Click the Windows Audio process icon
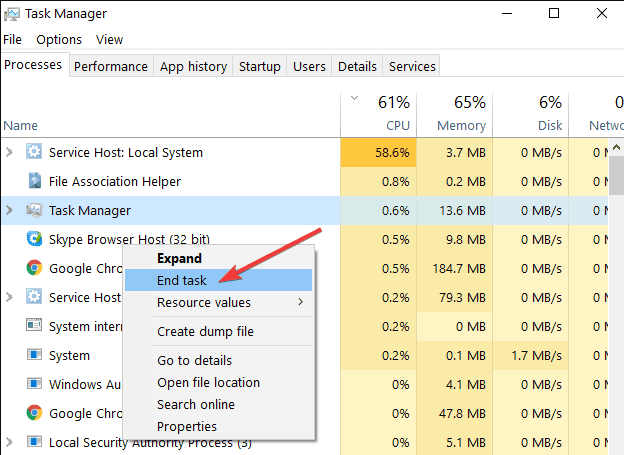 pyautogui.click(x=34, y=384)
